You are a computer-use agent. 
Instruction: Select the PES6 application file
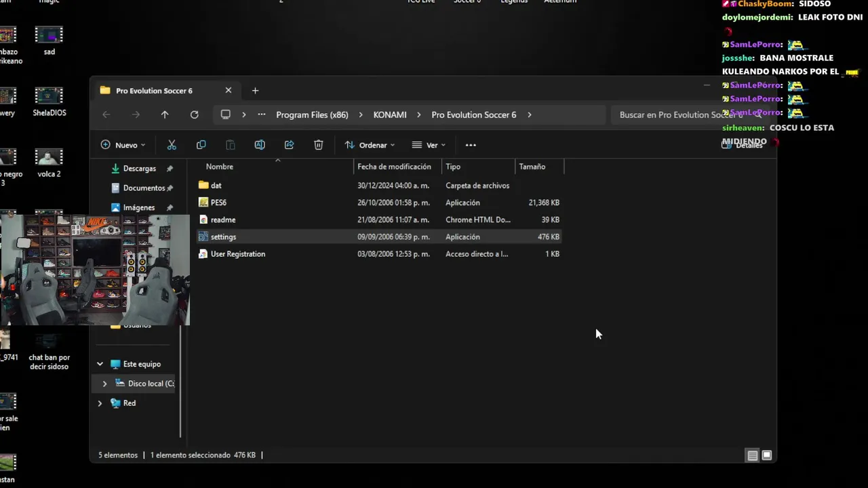click(x=380, y=203)
